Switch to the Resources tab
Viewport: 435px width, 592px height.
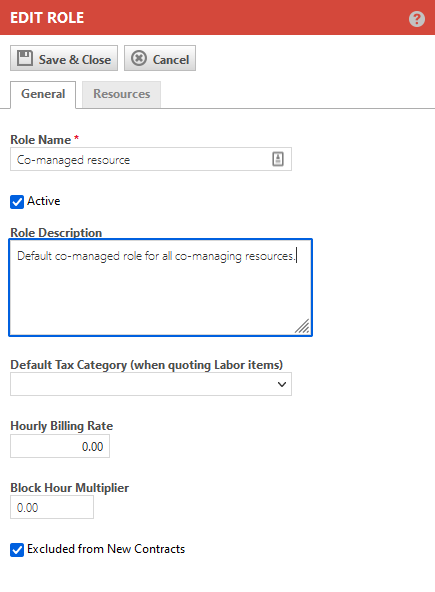(122, 94)
